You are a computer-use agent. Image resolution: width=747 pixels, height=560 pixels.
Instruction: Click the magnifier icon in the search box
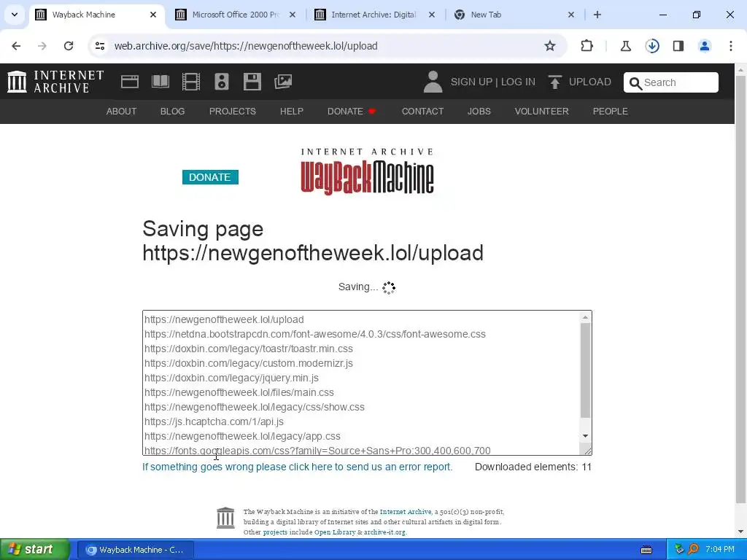635,83
